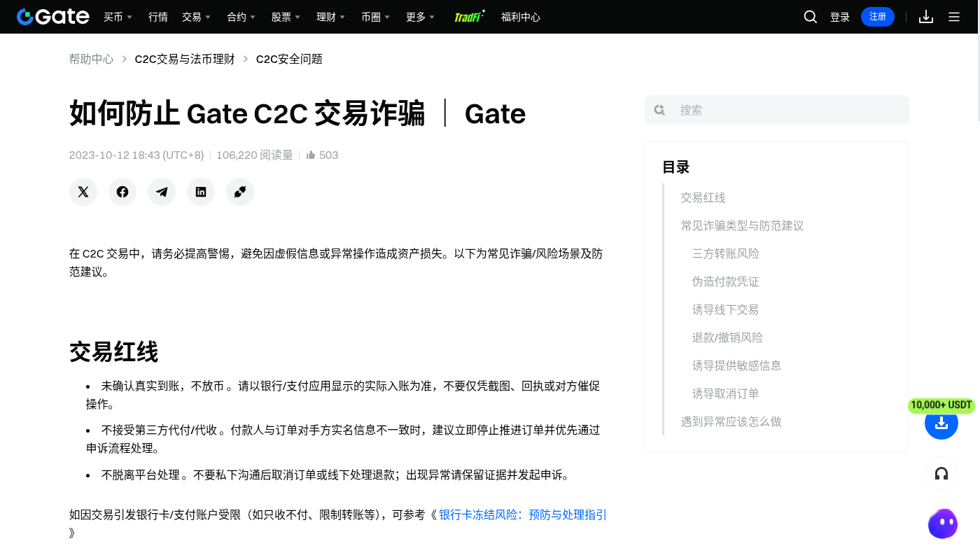Screen dimensions: 980x560
Task: Click the download app icon in header
Action: [926, 17]
